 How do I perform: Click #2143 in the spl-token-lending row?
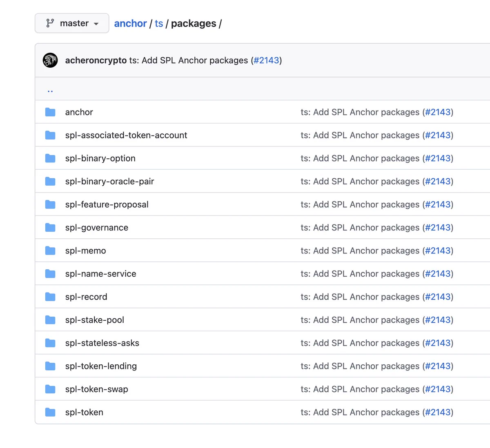coord(438,366)
